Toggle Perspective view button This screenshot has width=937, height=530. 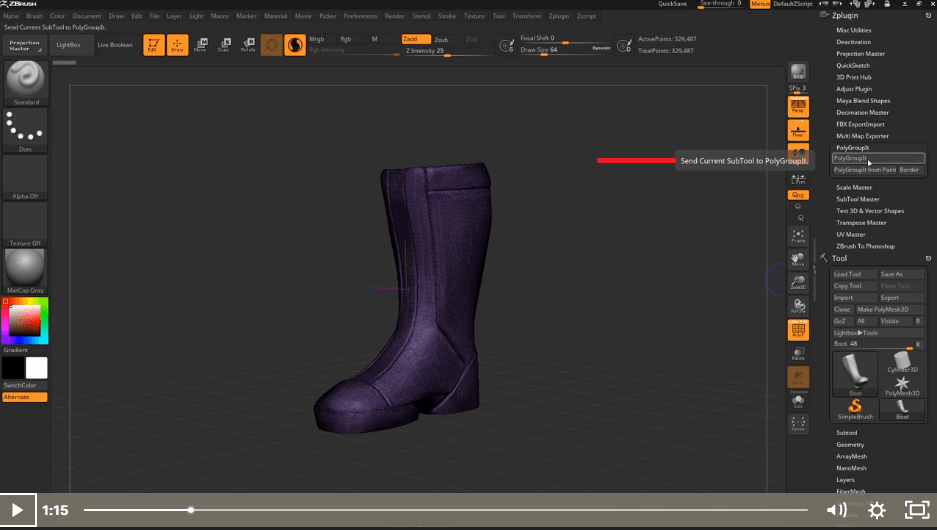(798, 106)
